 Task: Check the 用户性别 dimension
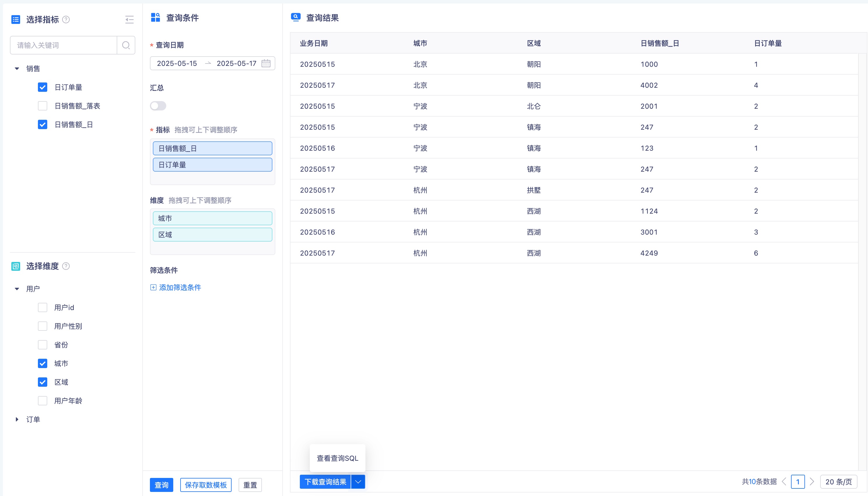tap(43, 326)
